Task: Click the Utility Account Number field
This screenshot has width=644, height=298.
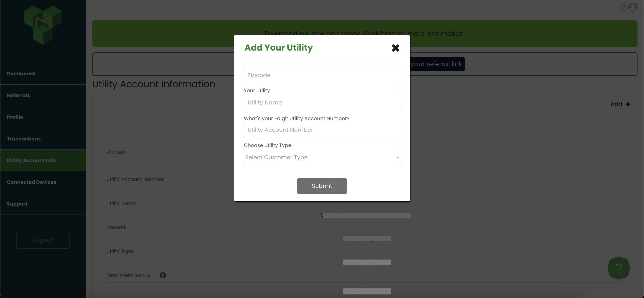Action: [x=322, y=130]
